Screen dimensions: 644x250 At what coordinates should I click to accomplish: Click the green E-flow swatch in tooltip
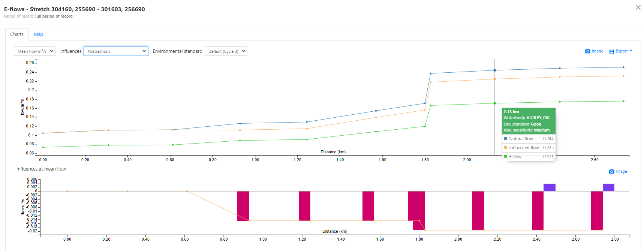click(505, 157)
